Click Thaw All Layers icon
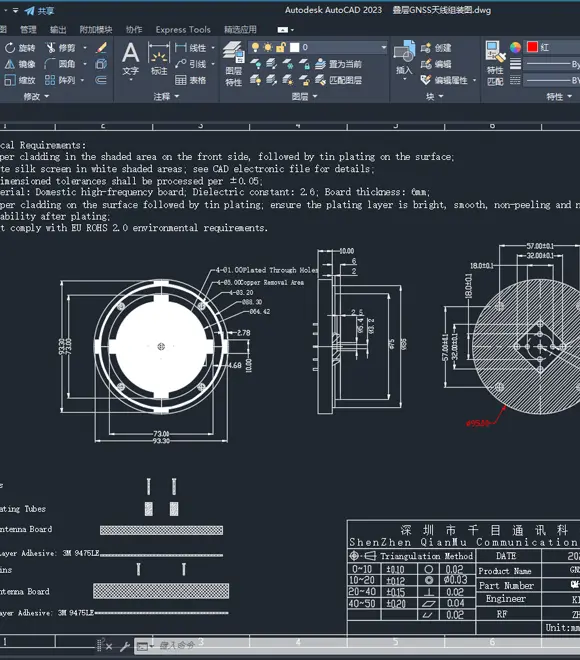580x660 pixels. tap(288, 80)
